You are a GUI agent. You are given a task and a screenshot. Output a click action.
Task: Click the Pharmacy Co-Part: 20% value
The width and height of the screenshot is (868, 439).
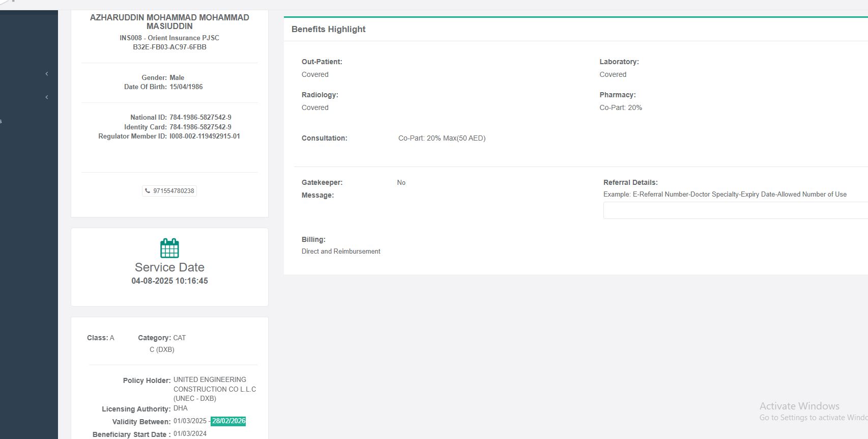click(x=621, y=108)
